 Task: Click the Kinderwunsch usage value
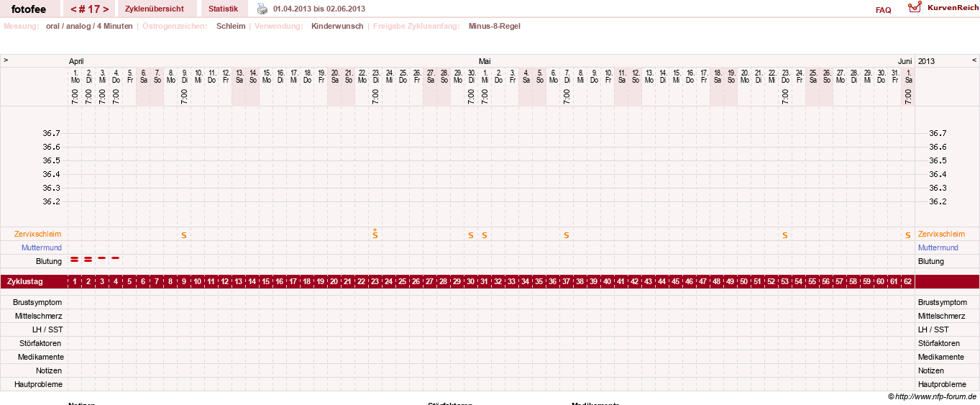337,26
